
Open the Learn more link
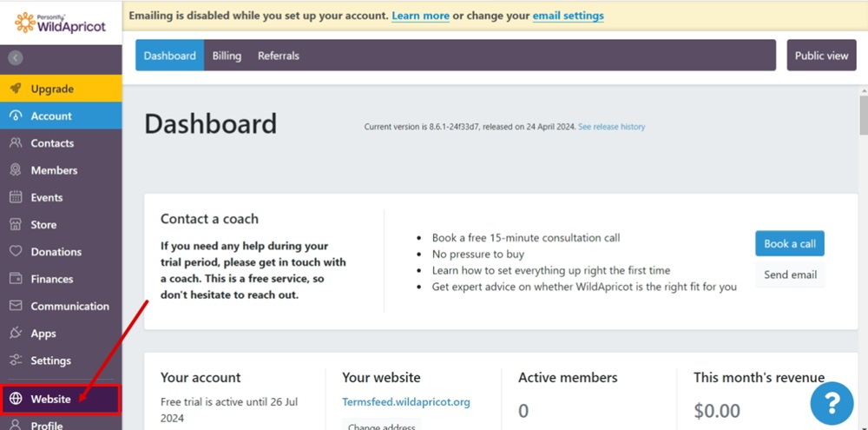pos(421,16)
